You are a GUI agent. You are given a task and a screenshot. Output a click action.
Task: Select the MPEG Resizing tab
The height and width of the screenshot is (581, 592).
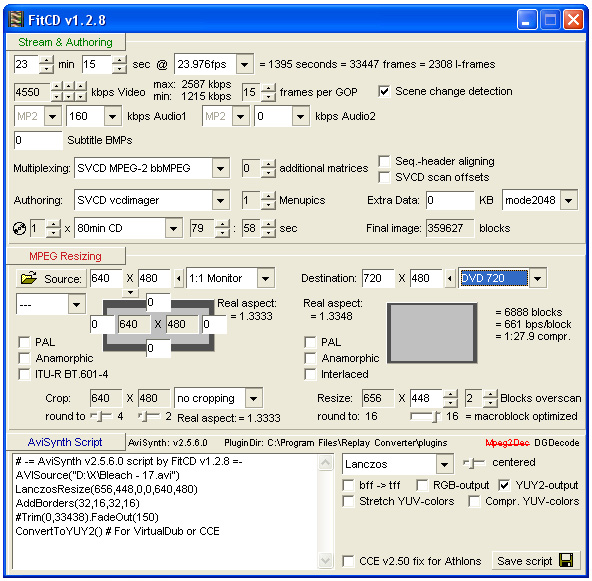coord(65,256)
